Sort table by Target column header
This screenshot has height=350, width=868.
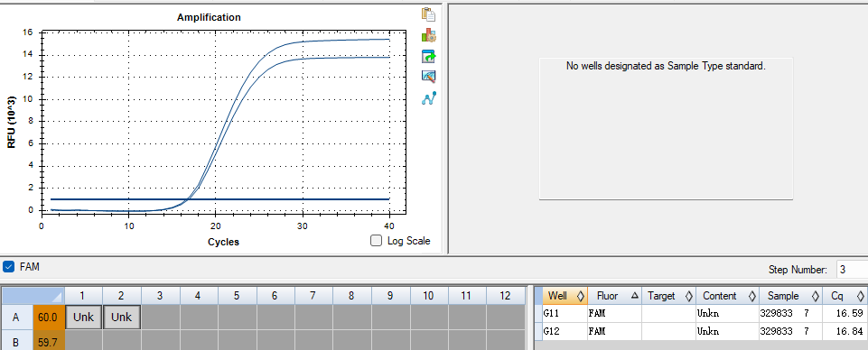point(668,296)
